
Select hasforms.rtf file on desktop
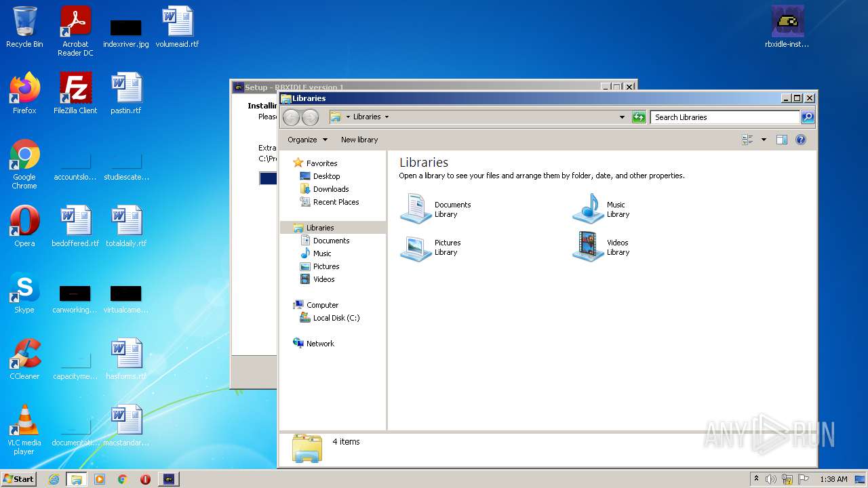coord(126,359)
